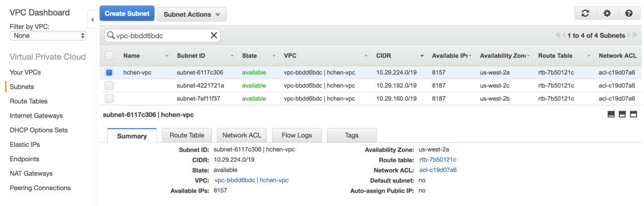Minimize details pane using leftmost layout icon
The width and height of the screenshot is (644, 206).
(x=611, y=115)
